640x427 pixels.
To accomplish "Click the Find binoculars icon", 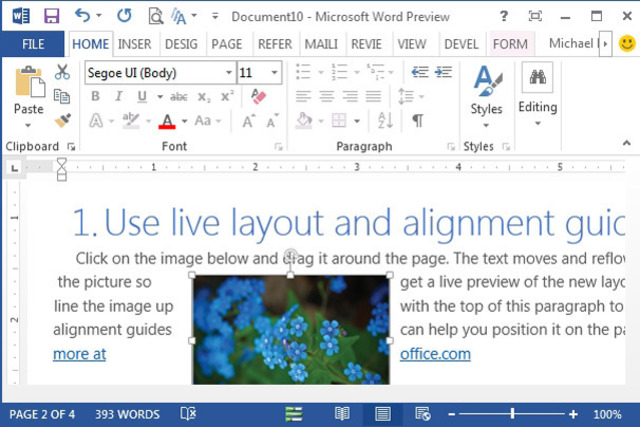I will [x=538, y=77].
